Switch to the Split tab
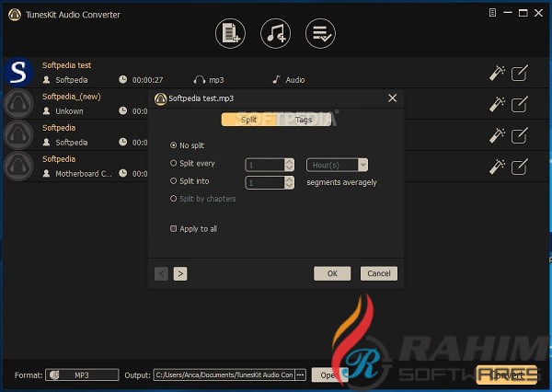Screen dimensions: 552x392 point(249,120)
